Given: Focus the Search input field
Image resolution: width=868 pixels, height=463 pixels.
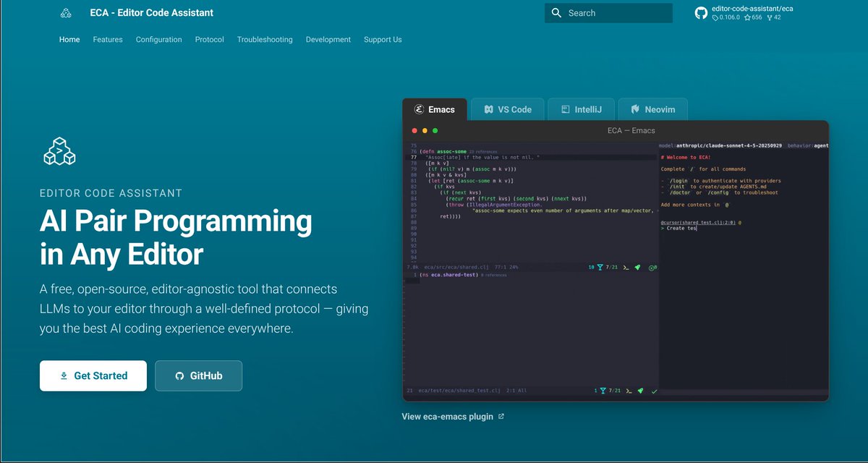Looking at the screenshot, I should (x=608, y=13).
